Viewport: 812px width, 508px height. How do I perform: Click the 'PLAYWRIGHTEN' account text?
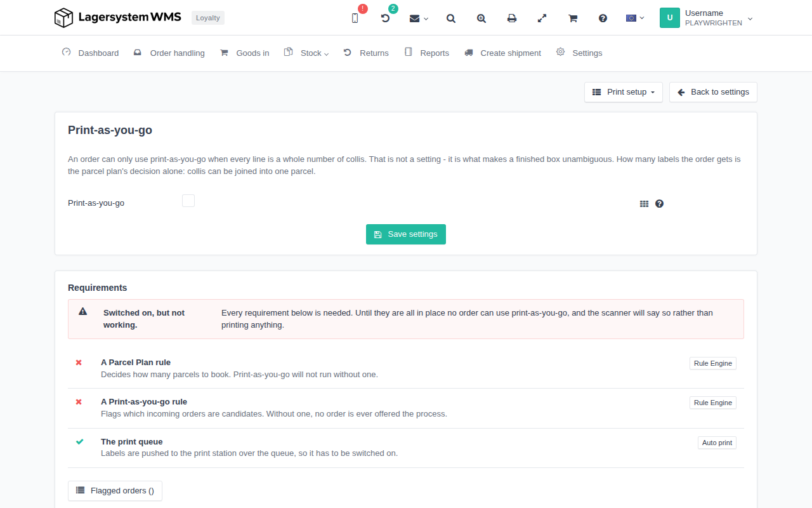click(714, 23)
